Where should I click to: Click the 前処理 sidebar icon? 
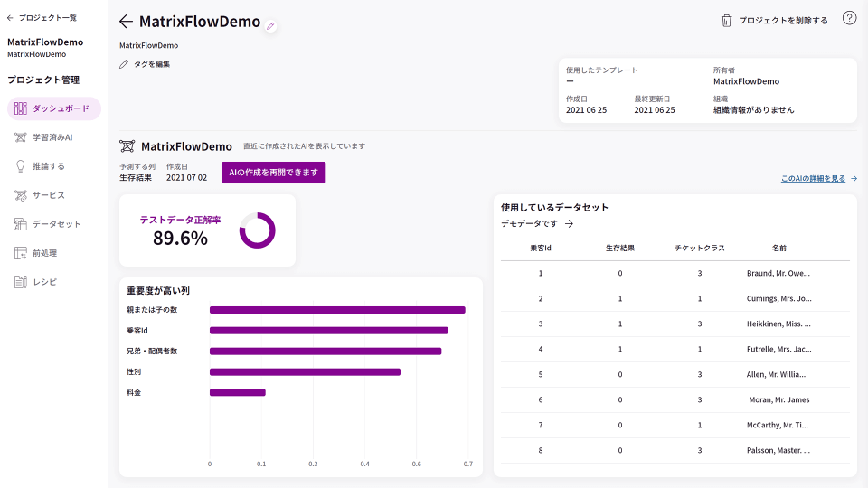(21, 253)
